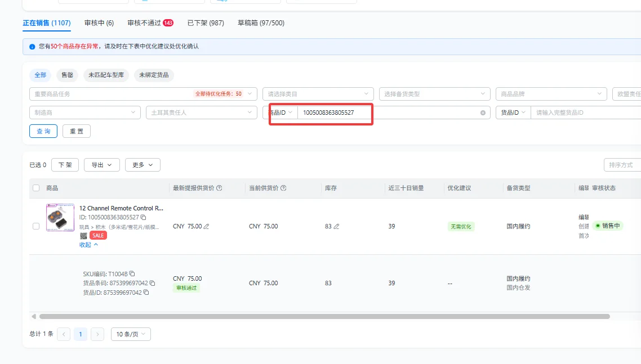Switch to 正在销售 (1107) tab

pyautogui.click(x=47, y=23)
